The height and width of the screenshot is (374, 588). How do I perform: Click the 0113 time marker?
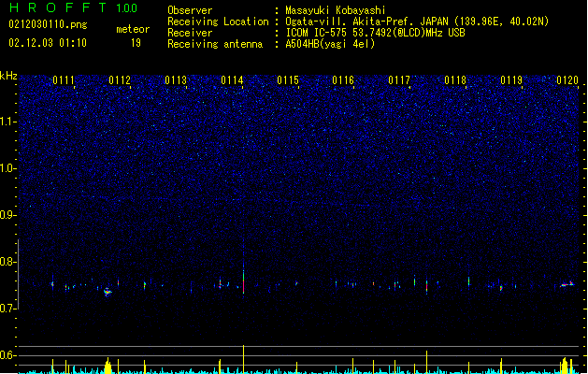tap(176, 80)
